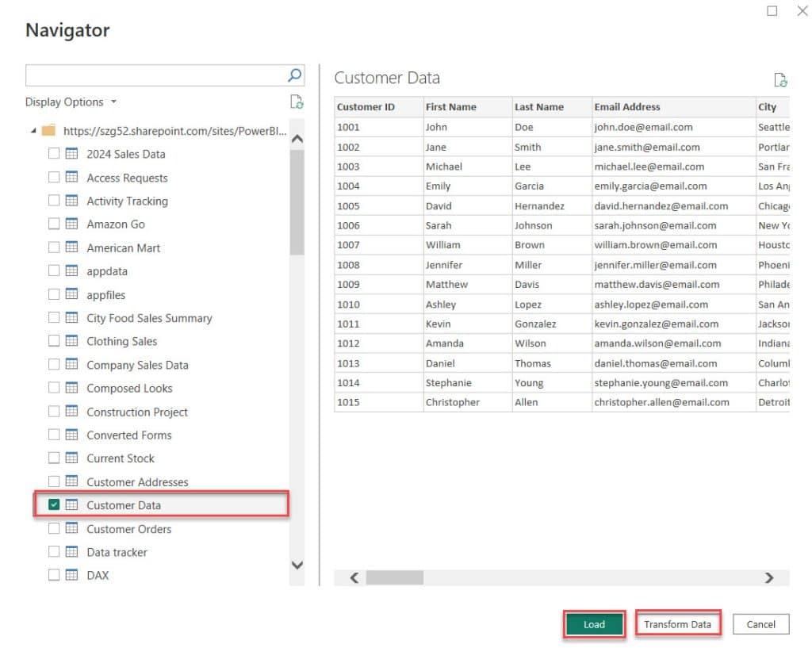The height and width of the screenshot is (648, 812).
Task: Check the 2024 Sales Data checkbox
Action: pos(54,153)
